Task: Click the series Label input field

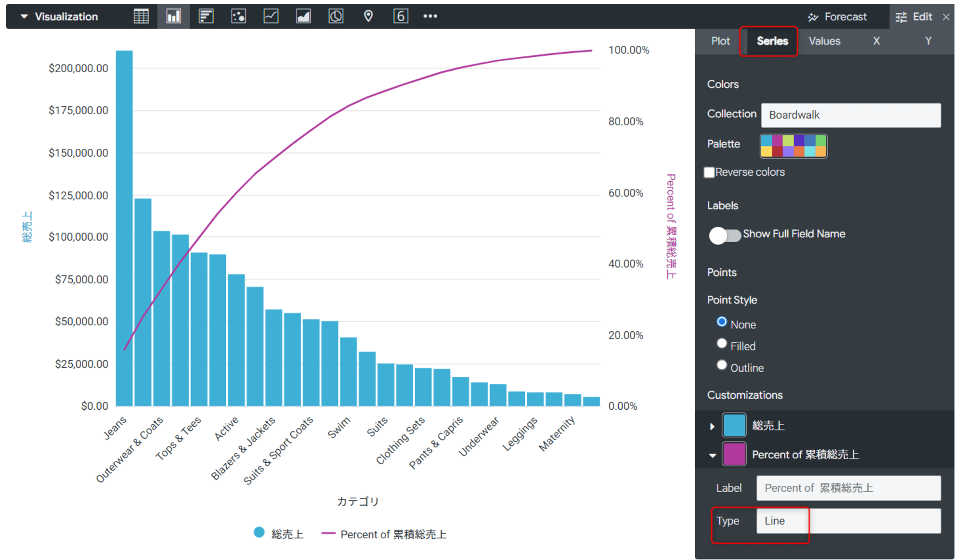Action: [848, 488]
